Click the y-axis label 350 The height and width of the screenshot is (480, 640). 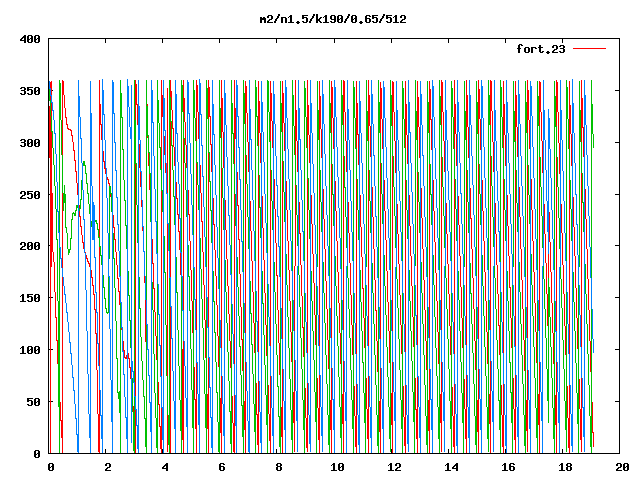coord(30,91)
